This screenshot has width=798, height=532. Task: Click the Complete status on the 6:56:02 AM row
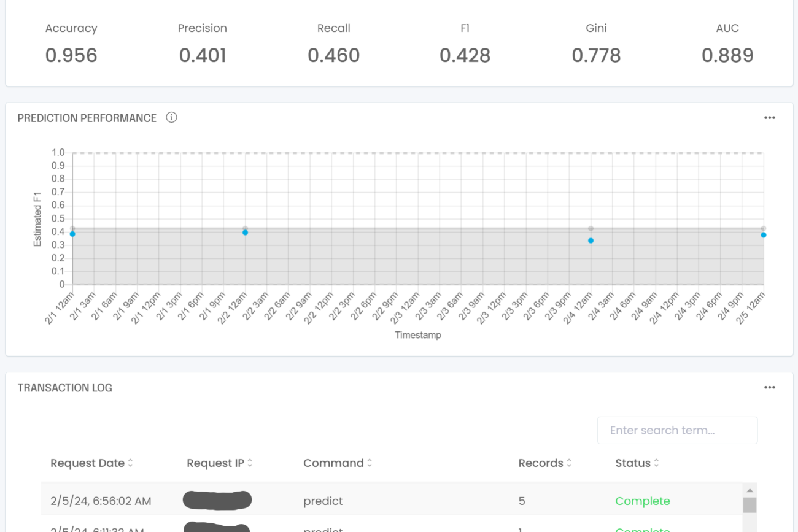tap(642, 501)
